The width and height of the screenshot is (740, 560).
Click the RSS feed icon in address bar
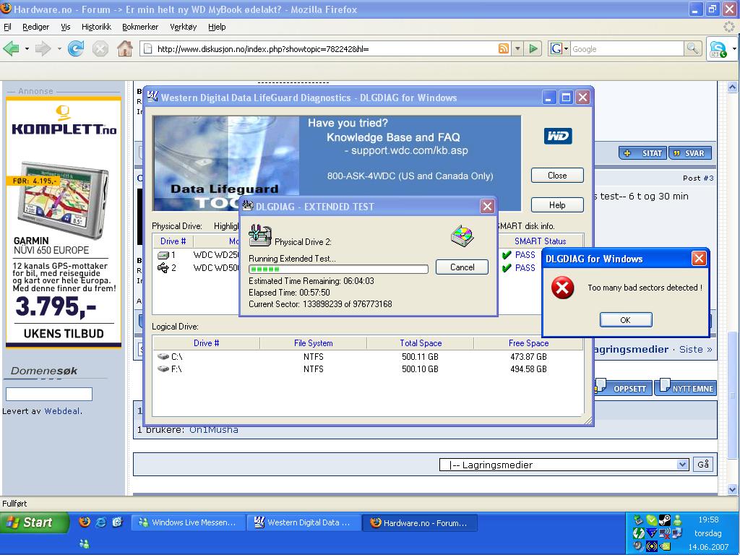click(504, 48)
